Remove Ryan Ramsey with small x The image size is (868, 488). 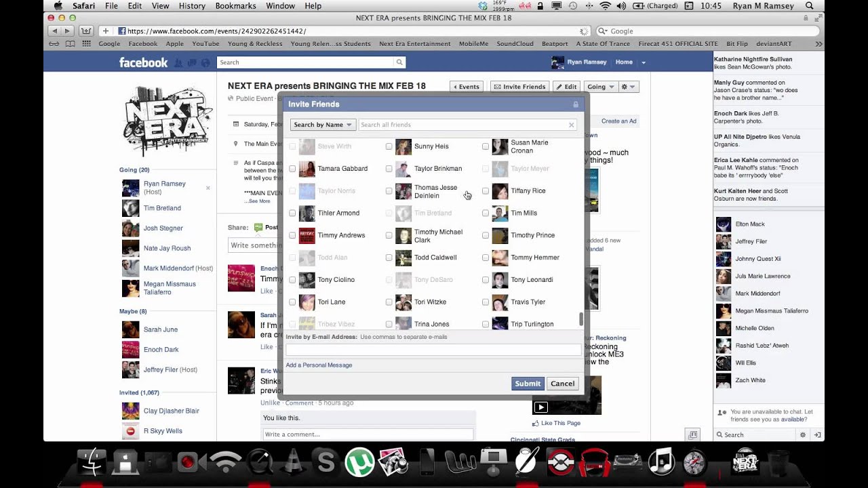click(208, 188)
